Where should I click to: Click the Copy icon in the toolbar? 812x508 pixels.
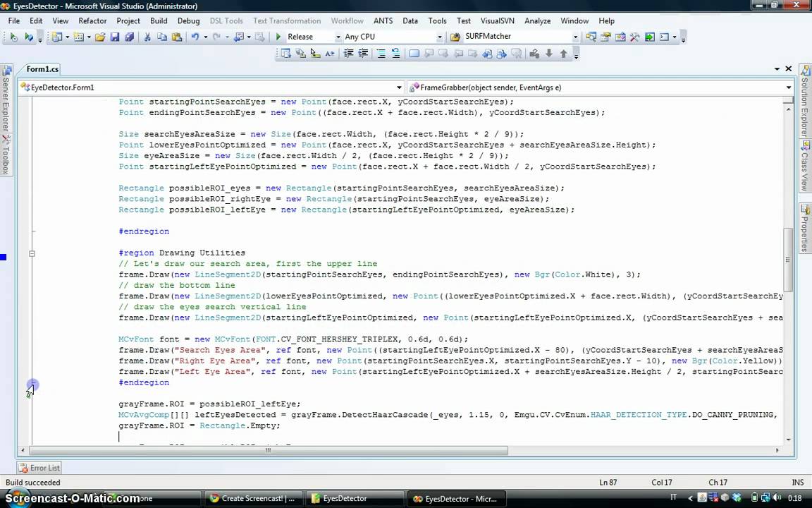coord(162,37)
